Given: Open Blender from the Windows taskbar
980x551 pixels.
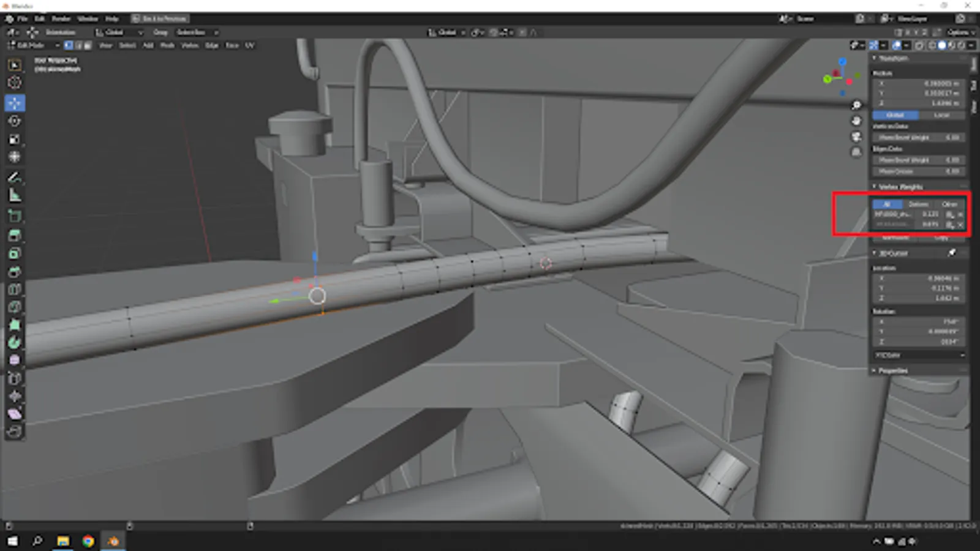Looking at the screenshot, I should coord(113,541).
